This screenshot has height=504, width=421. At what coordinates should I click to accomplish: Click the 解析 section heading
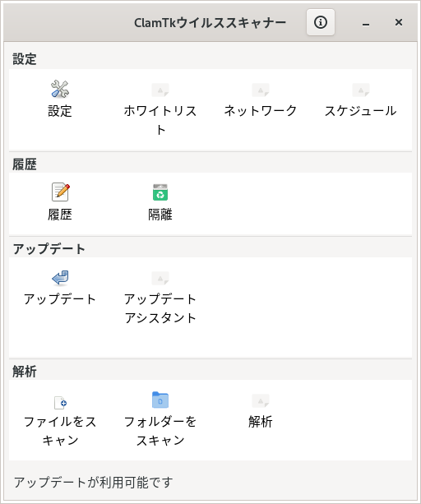coord(25,372)
